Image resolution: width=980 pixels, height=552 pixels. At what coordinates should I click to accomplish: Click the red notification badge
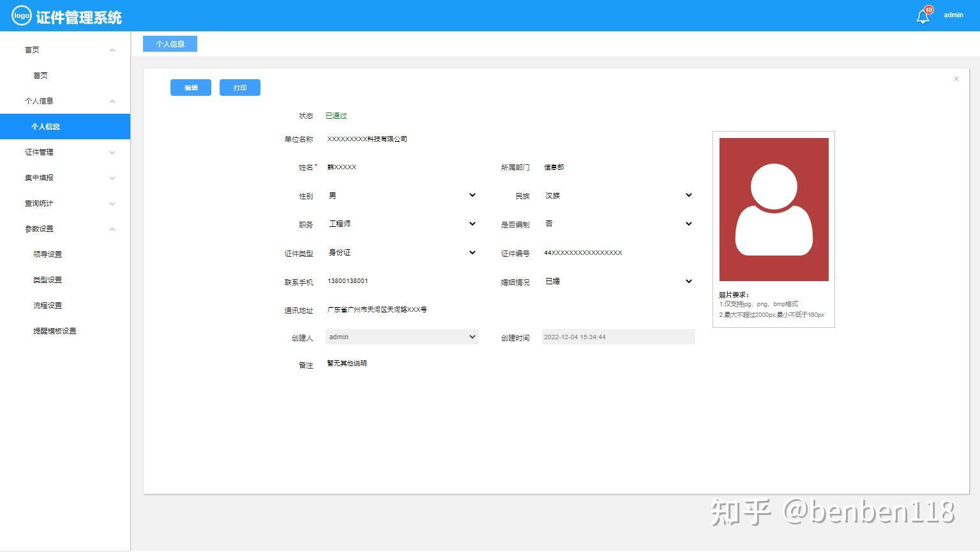(928, 10)
